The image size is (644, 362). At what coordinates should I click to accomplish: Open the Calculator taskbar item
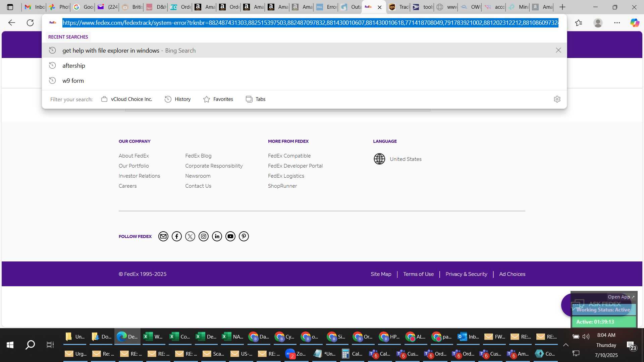tap(352, 354)
